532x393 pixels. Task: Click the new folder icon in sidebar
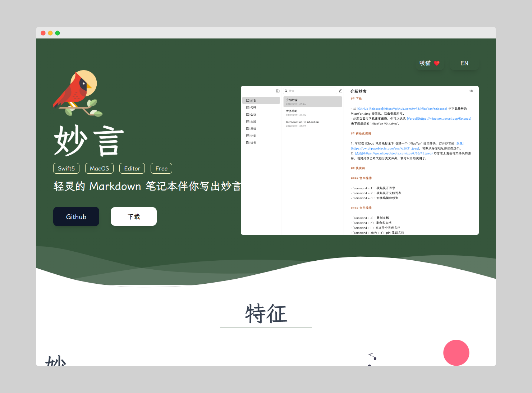(278, 91)
